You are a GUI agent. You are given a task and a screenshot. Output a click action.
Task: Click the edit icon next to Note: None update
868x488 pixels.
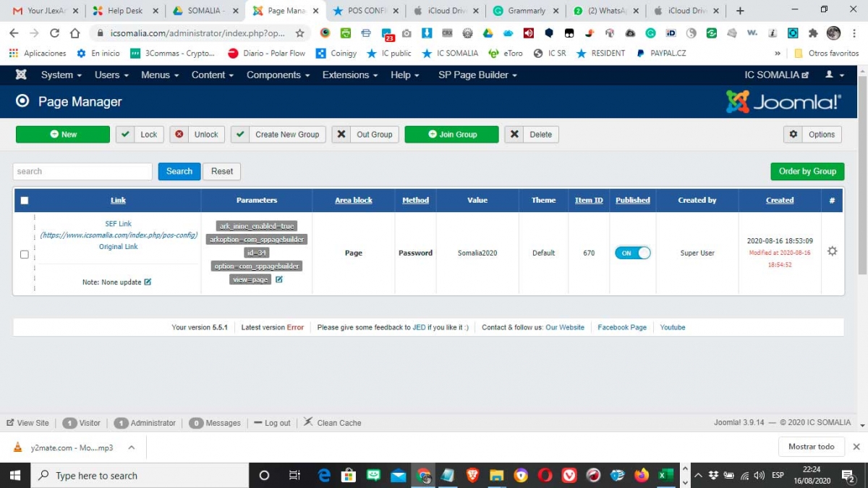click(148, 282)
